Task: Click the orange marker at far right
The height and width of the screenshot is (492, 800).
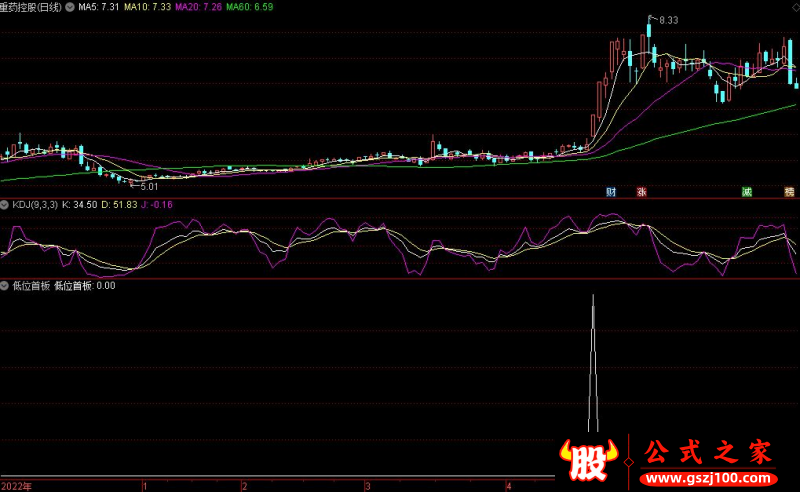Action: 789,191
